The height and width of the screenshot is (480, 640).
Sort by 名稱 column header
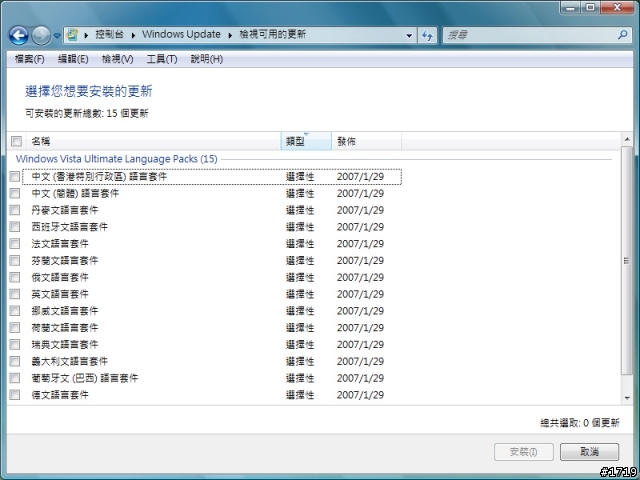(x=154, y=141)
